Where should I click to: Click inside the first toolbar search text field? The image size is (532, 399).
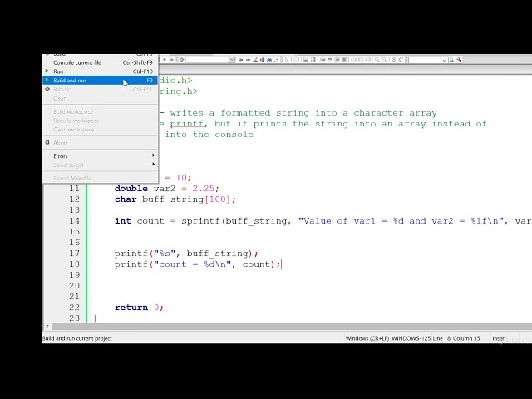tap(208, 60)
